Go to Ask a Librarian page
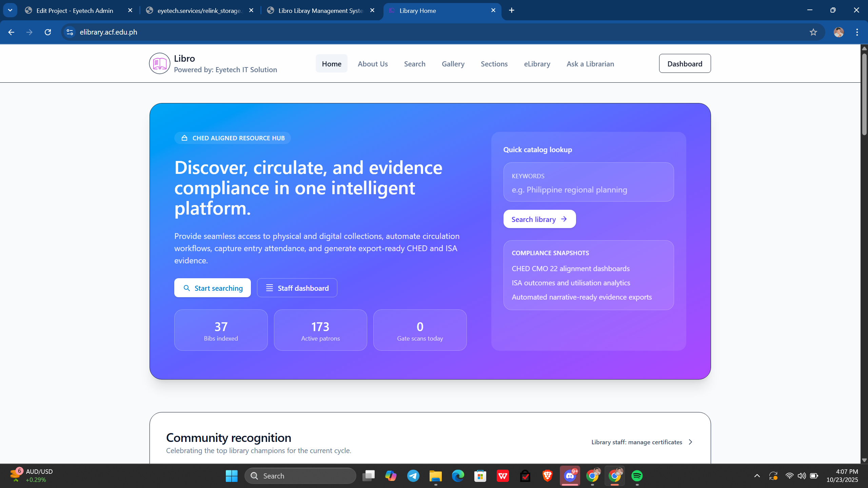The height and width of the screenshot is (488, 868). click(x=590, y=64)
